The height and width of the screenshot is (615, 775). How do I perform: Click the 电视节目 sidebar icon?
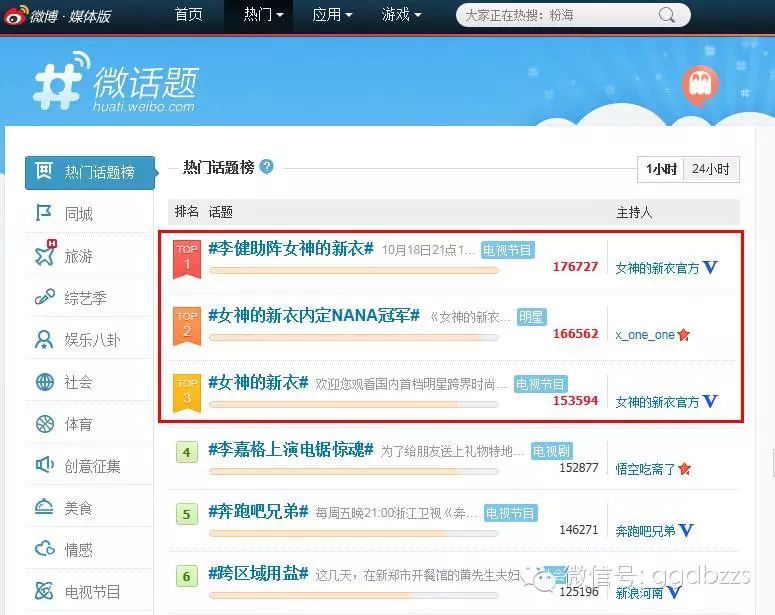point(44,590)
